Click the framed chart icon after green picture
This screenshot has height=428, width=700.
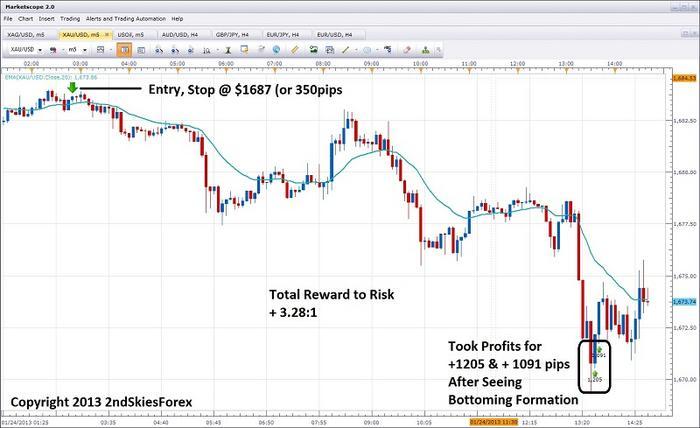(329, 50)
